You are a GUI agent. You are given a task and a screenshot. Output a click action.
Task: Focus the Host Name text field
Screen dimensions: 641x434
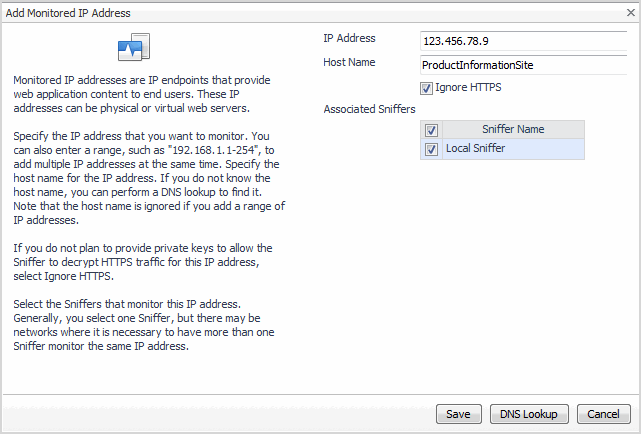524,64
